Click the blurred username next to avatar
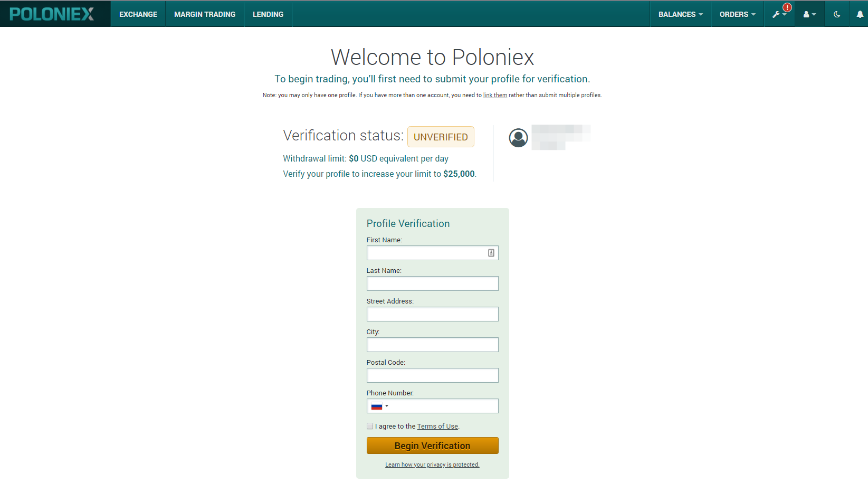The height and width of the screenshot is (483, 868). tap(561, 137)
